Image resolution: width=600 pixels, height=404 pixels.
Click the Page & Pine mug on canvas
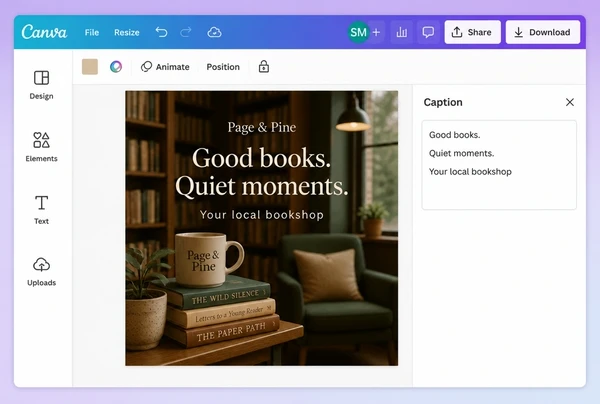click(x=209, y=259)
